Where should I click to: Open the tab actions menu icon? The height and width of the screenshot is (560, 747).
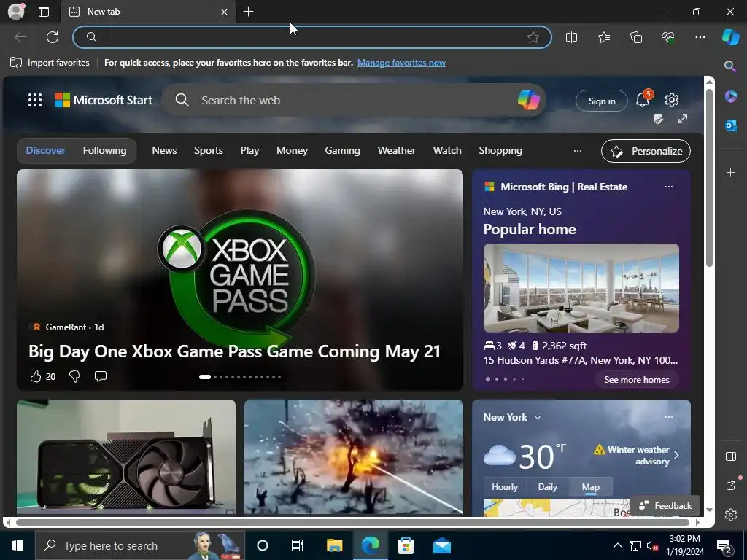44,12
